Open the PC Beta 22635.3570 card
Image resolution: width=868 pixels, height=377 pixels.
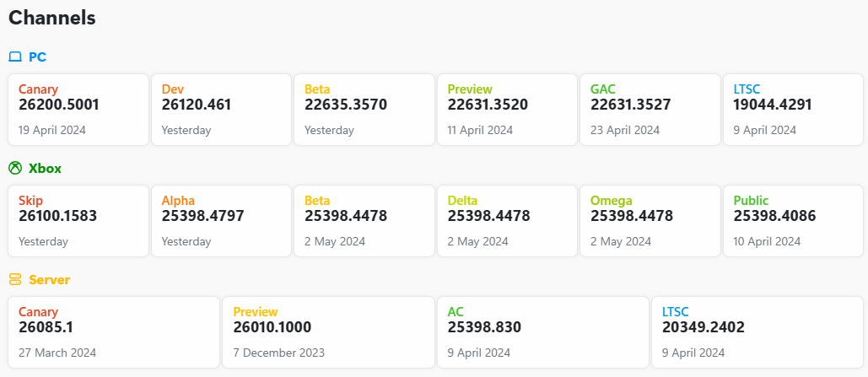[364, 110]
